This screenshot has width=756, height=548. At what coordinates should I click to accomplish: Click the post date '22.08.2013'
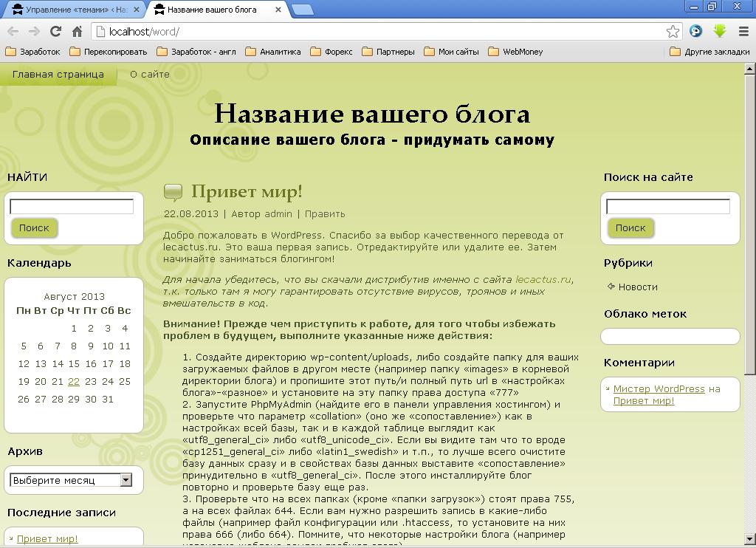191,213
